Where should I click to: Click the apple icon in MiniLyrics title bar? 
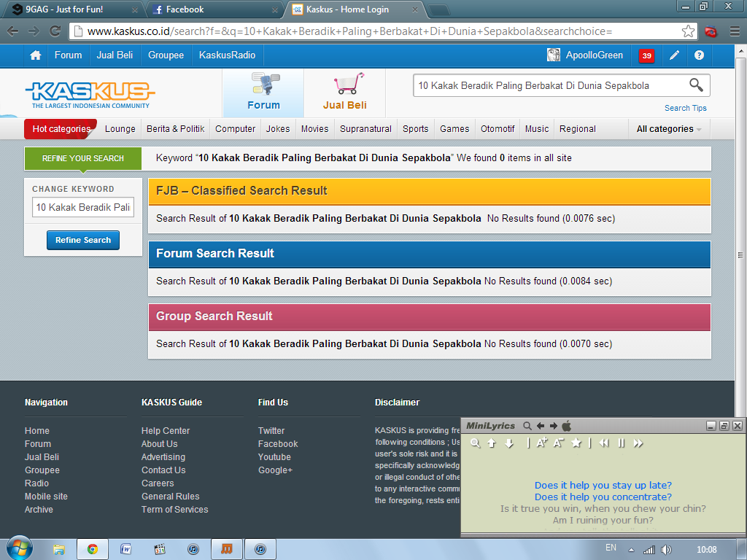click(x=566, y=425)
